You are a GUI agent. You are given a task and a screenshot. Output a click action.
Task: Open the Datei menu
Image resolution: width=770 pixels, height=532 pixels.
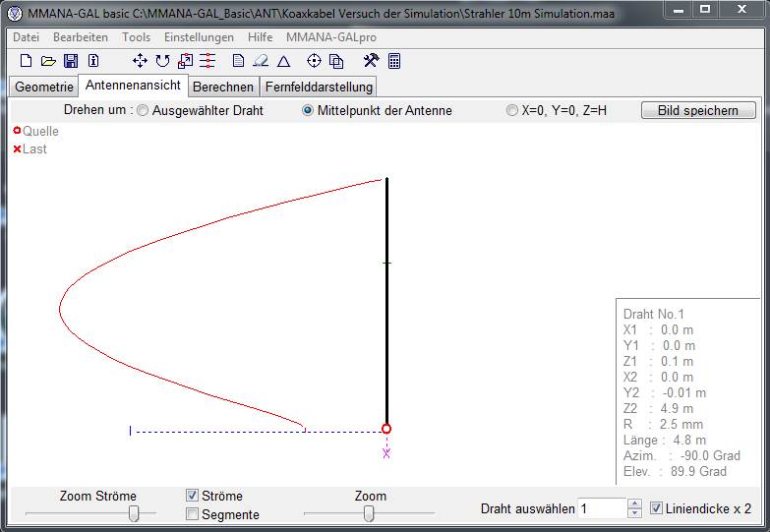point(26,37)
